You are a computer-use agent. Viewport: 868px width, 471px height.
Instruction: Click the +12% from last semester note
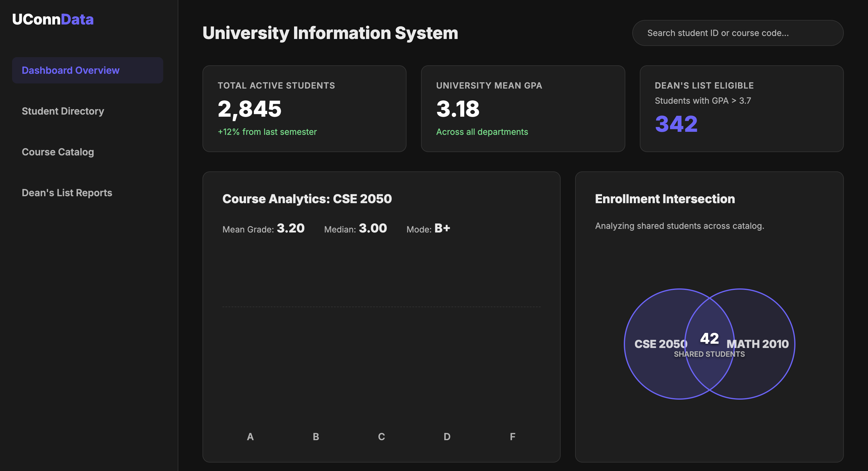tap(267, 132)
